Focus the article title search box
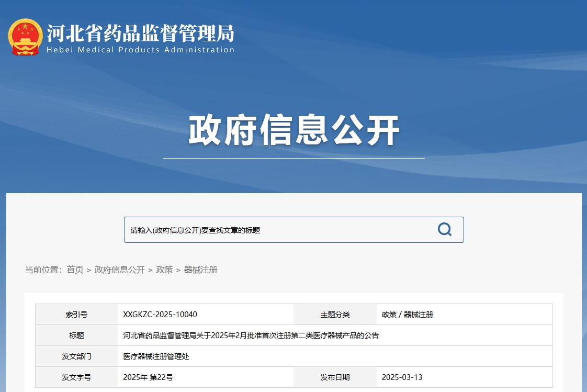 pos(277,230)
